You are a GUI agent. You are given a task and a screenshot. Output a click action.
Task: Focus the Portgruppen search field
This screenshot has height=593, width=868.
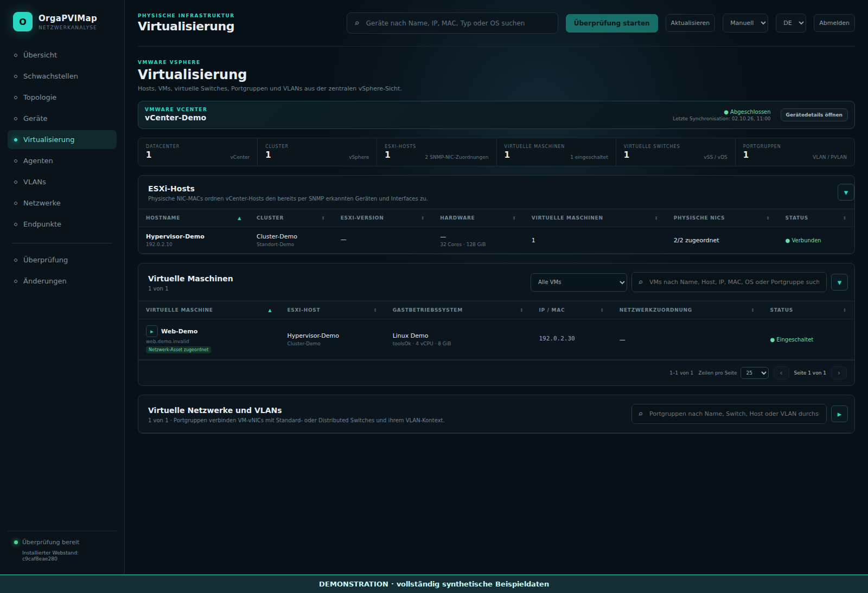[x=729, y=414]
